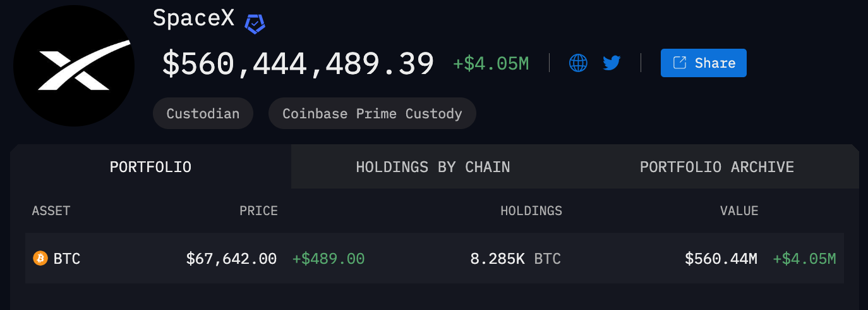Click the orange Bitcoin coin icon
This screenshot has height=310, width=868.
tap(40, 258)
